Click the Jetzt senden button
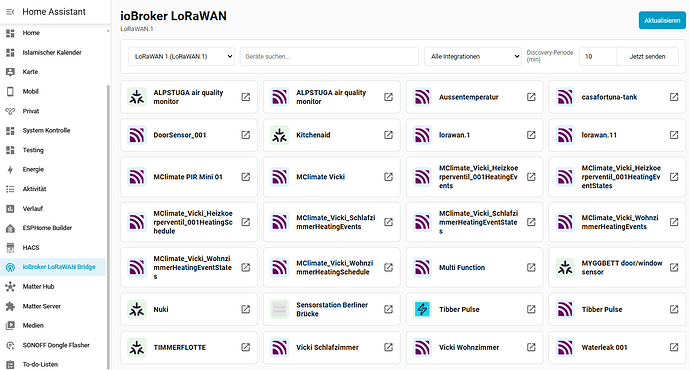The width and height of the screenshot is (690, 370). pos(647,56)
